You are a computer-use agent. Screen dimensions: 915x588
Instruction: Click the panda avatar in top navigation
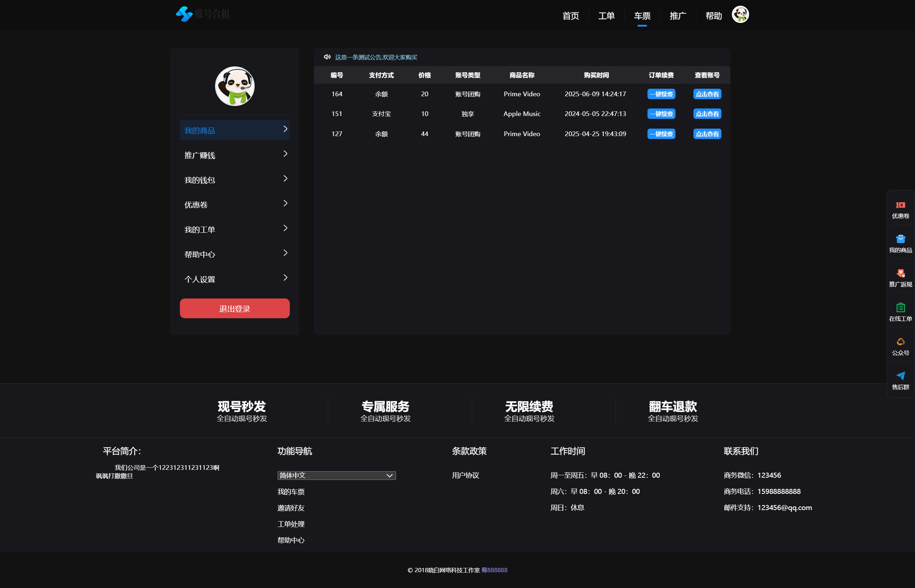point(740,14)
